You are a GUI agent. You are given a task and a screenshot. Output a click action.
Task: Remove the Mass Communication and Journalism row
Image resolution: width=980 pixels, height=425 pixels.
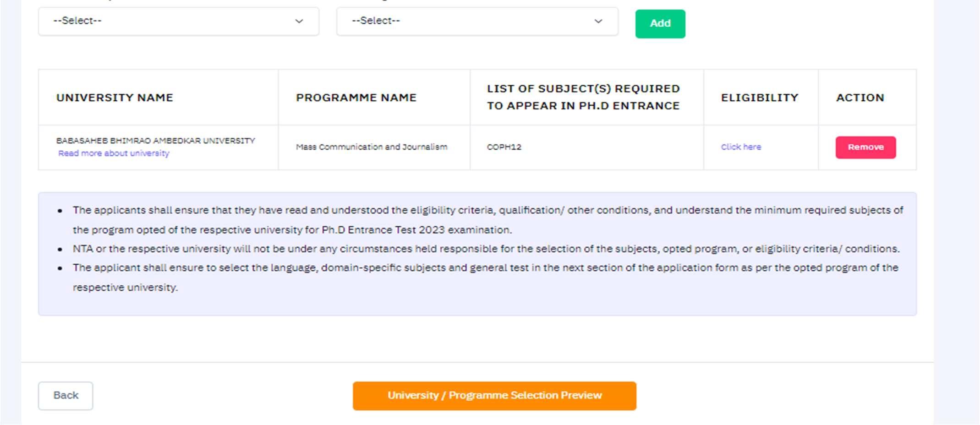(x=865, y=147)
